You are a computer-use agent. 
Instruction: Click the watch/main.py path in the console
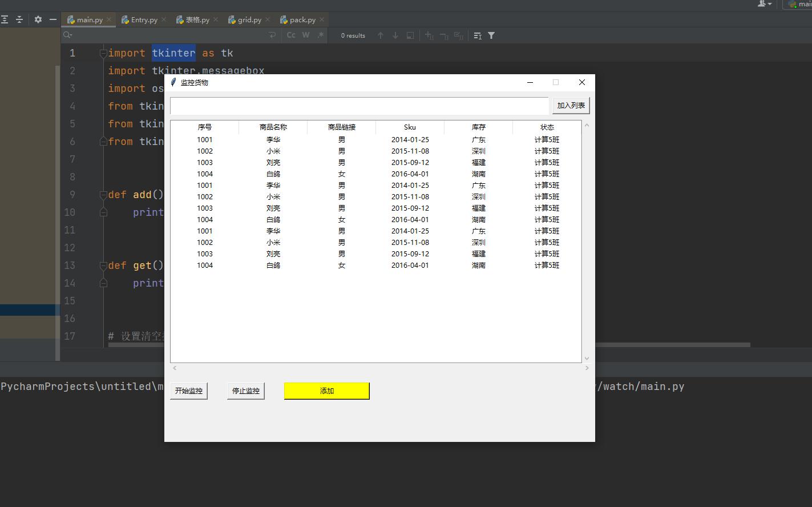[x=643, y=387]
